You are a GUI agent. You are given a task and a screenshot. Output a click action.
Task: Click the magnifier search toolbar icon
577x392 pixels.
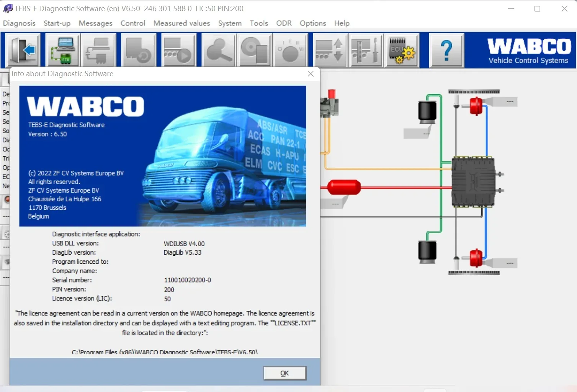[218, 50]
